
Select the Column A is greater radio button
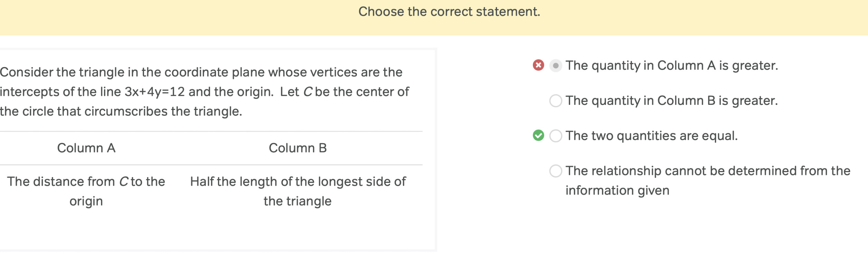click(x=555, y=65)
